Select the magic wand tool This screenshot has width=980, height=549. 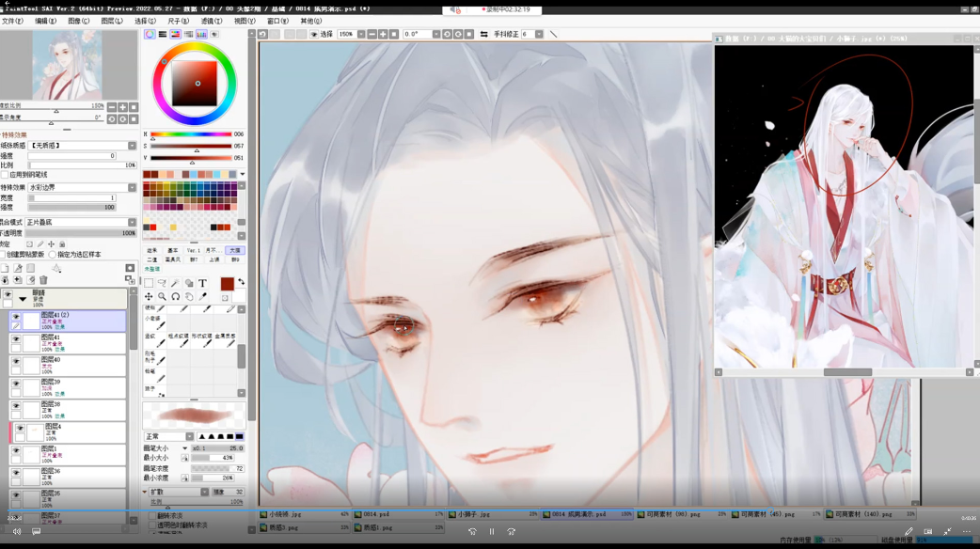175,283
